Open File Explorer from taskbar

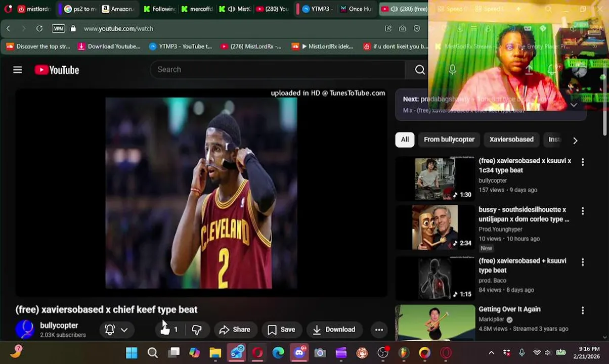(x=215, y=353)
